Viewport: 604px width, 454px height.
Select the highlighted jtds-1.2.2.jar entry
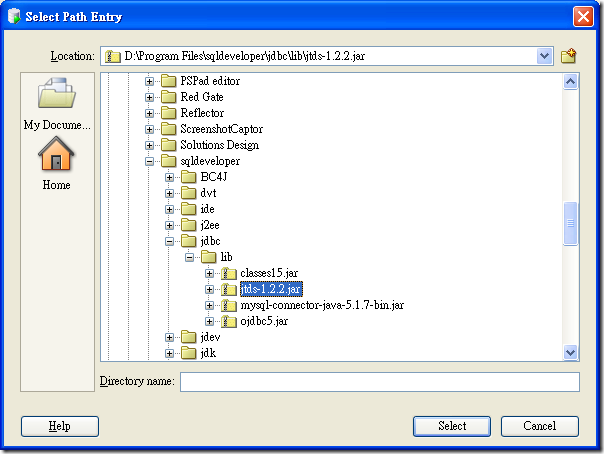point(271,289)
